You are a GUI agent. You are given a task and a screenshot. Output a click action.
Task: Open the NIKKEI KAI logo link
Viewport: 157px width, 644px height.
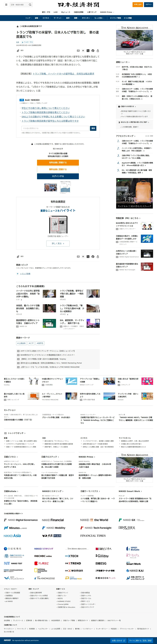coord(135,571)
